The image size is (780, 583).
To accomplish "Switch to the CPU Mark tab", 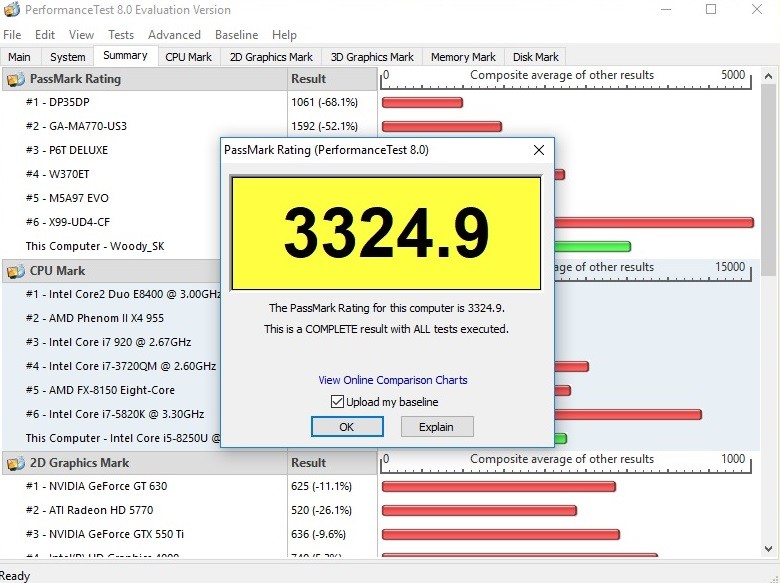I will pyautogui.click(x=188, y=57).
